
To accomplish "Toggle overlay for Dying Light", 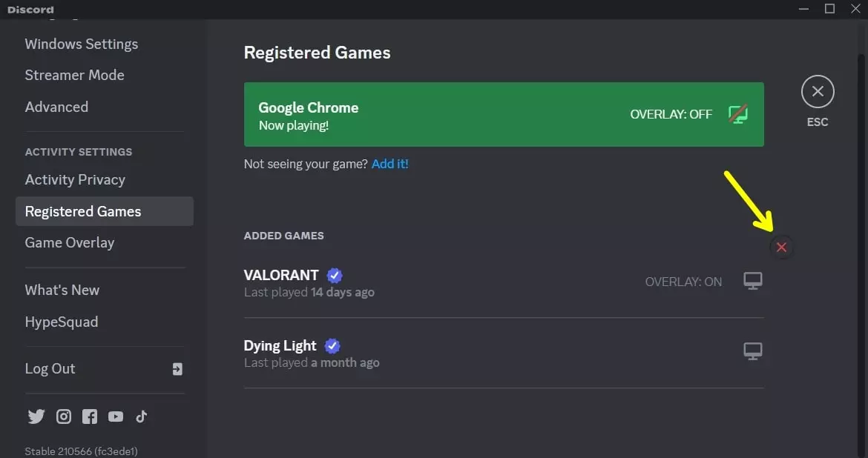I will click(x=753, y=351).
